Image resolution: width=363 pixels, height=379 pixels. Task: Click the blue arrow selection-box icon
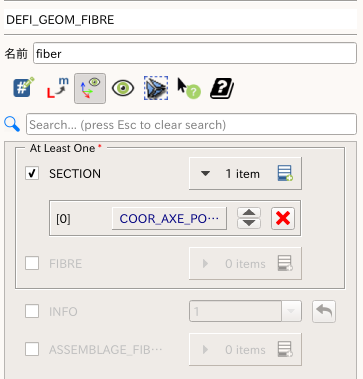click(156, 88)
